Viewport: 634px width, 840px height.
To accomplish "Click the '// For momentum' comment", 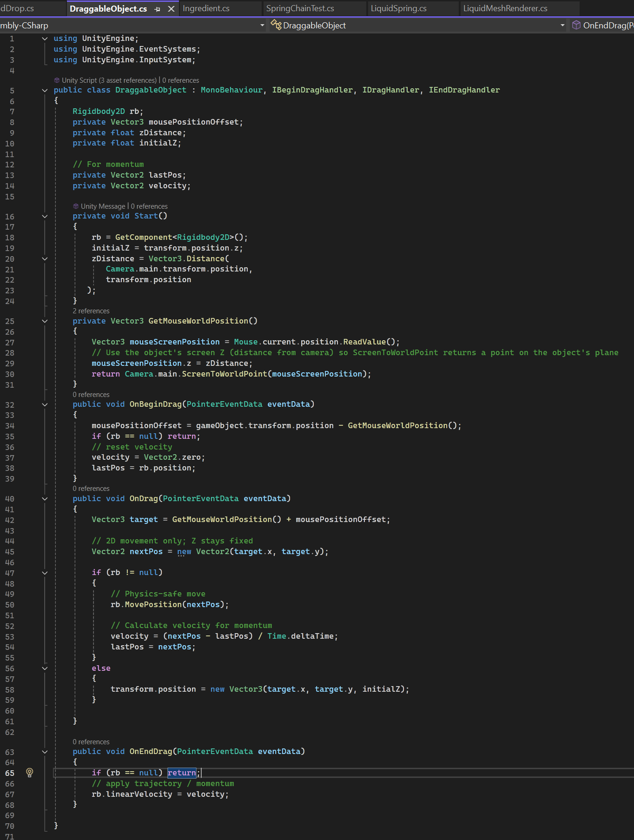I will [108, 164].
